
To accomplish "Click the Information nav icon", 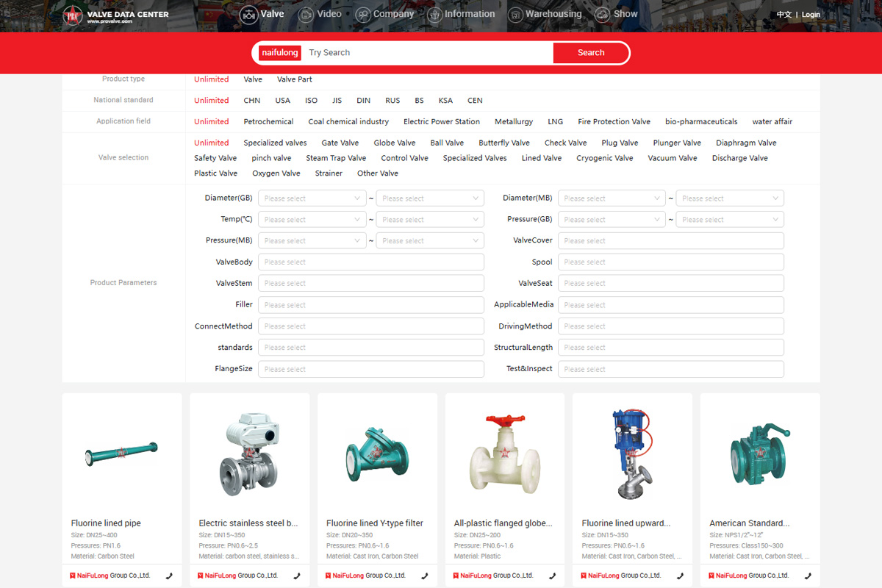I will (434, 15).
